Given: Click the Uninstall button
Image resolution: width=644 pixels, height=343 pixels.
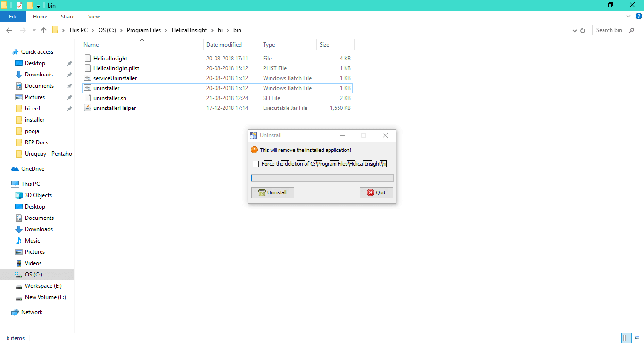Looking at the screenshot, I should (x=272, y=192).
